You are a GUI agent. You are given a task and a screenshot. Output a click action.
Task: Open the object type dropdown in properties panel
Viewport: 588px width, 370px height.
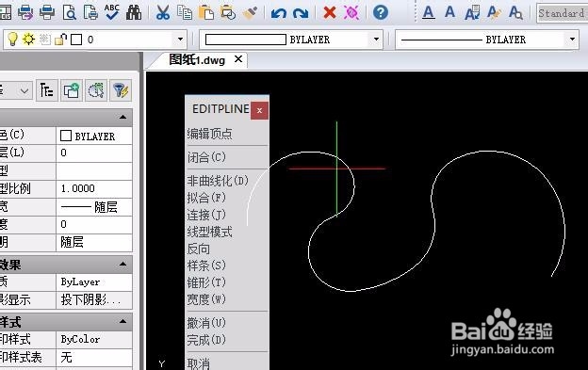15,90
